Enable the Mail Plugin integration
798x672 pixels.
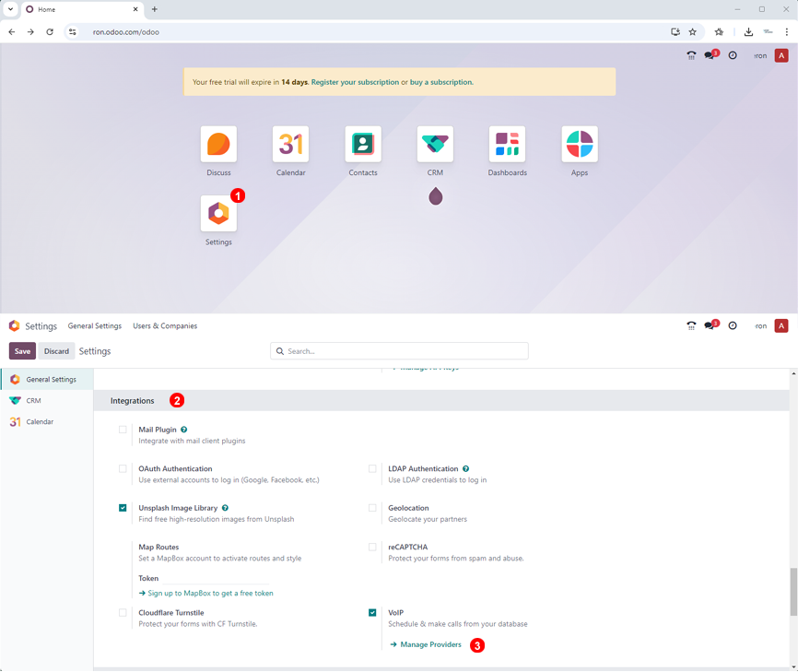(123, 429)
